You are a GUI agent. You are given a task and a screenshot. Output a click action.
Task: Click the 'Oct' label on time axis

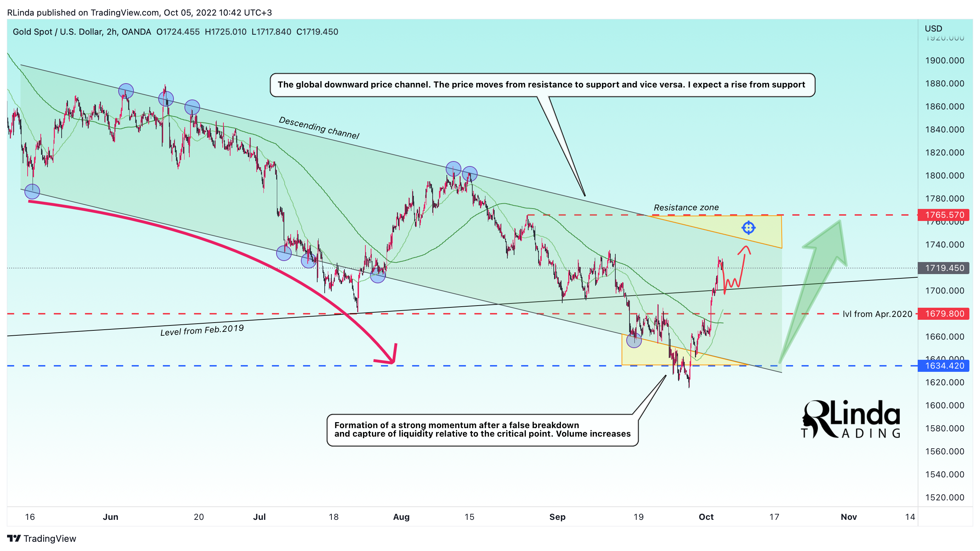706,517
